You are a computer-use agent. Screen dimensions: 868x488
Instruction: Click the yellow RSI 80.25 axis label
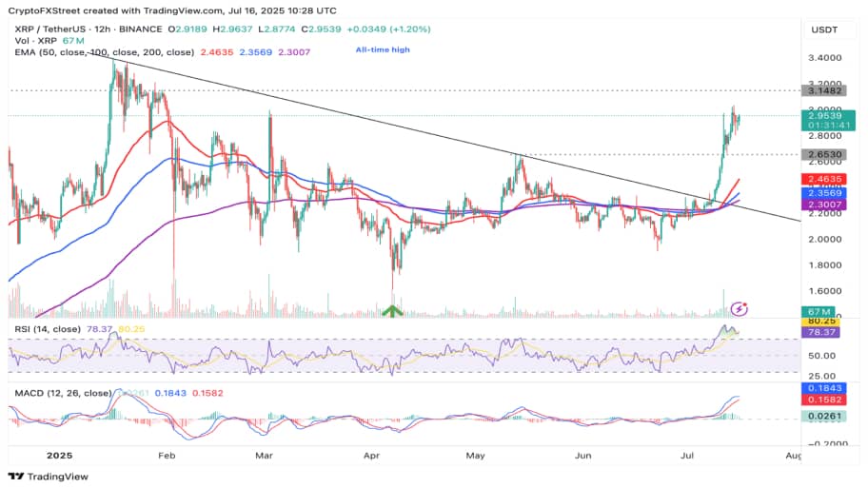pos(821,322)
